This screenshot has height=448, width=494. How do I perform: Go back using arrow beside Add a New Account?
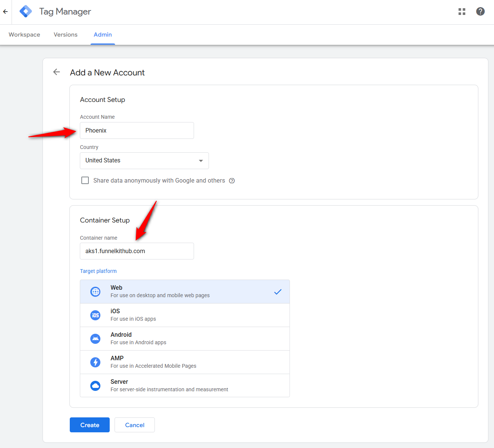(57, 72)
